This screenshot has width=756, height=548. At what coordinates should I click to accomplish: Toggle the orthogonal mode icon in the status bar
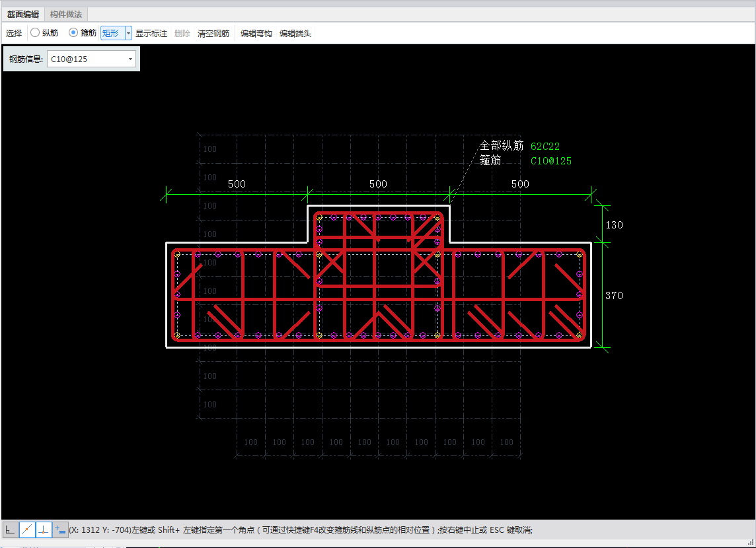[x=10, y=530]
